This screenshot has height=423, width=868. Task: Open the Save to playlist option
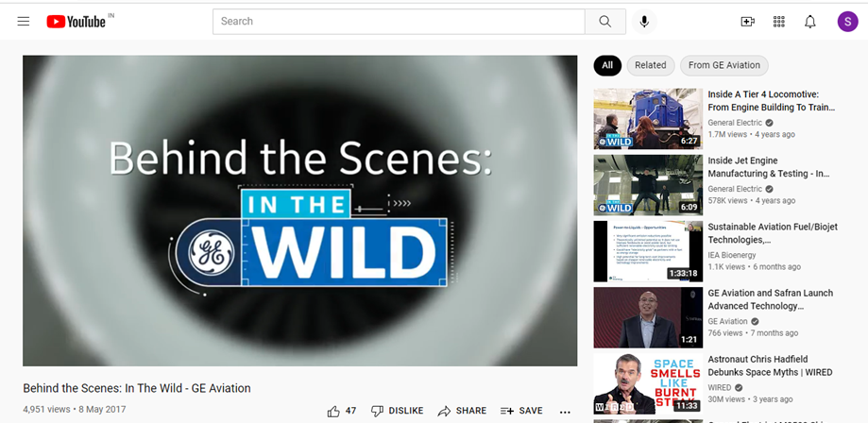[521, 411]
